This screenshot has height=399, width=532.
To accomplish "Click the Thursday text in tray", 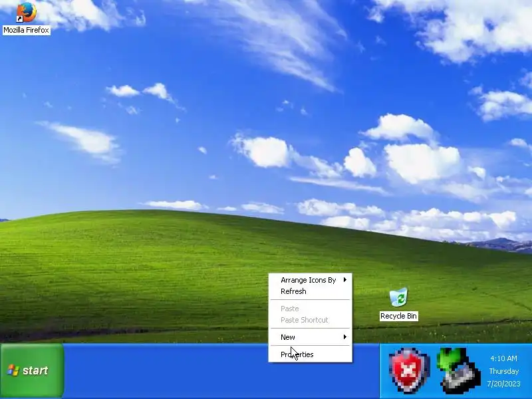I will [504, 371].
